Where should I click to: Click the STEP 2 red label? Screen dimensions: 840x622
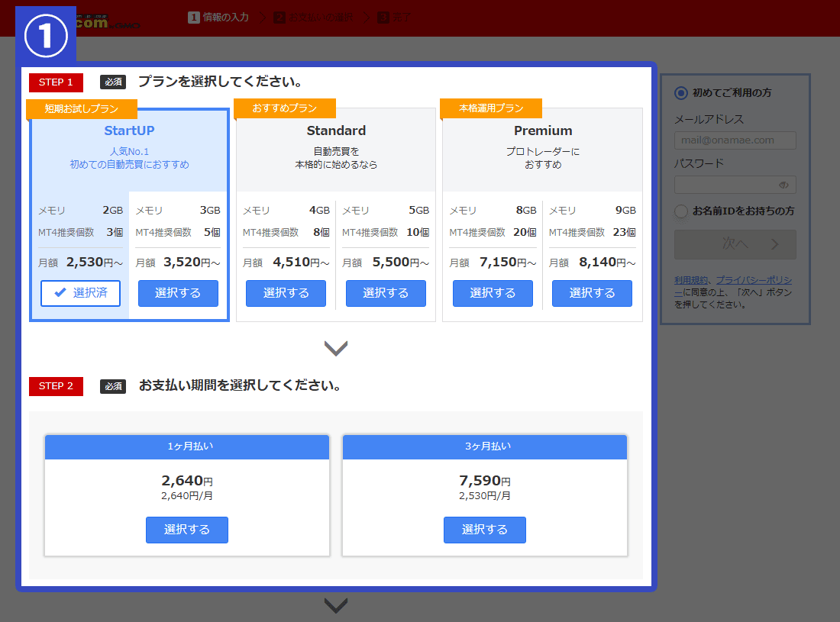56,386
